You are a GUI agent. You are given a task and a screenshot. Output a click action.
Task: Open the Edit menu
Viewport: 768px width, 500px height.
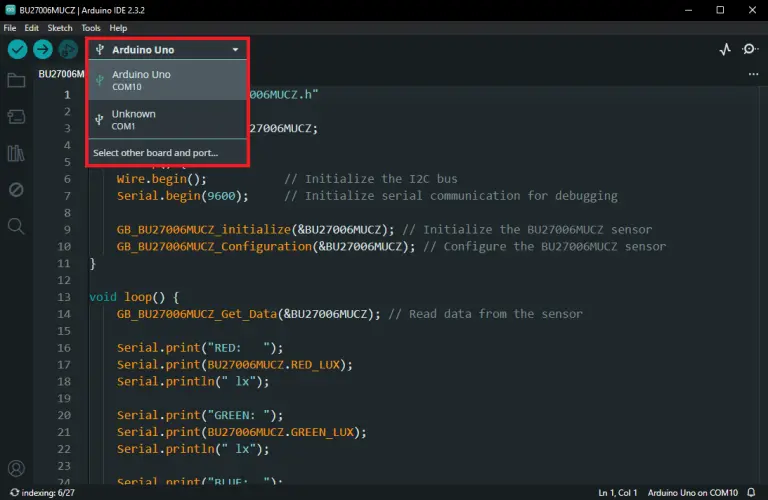(31, 28)
